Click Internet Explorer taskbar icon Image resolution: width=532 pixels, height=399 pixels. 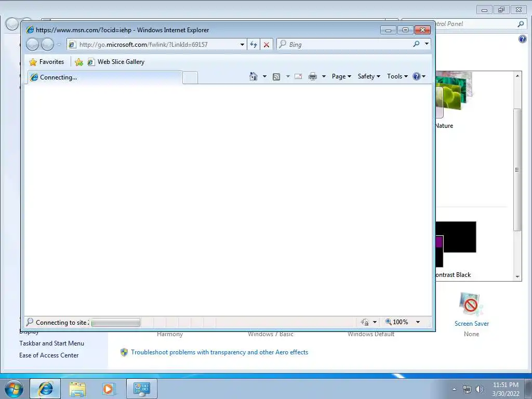45,389
